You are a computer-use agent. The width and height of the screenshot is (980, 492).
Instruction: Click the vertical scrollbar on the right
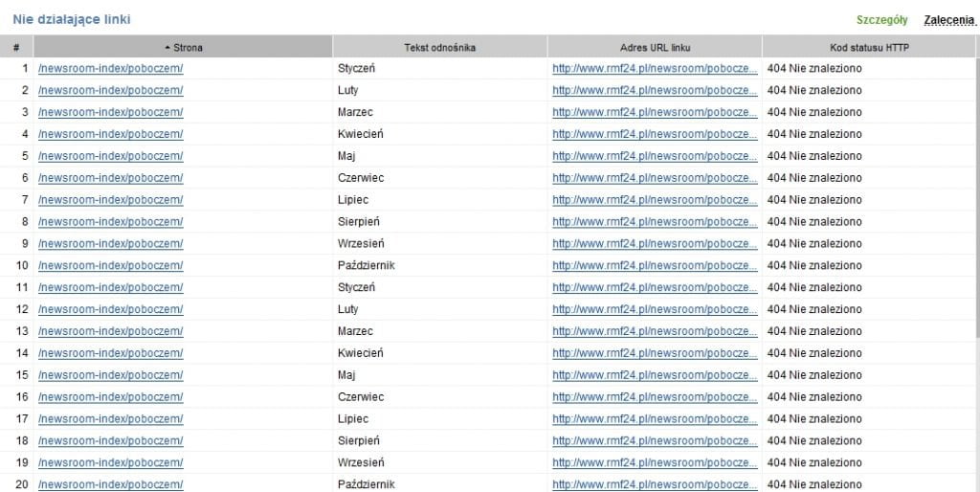point(975,268)
